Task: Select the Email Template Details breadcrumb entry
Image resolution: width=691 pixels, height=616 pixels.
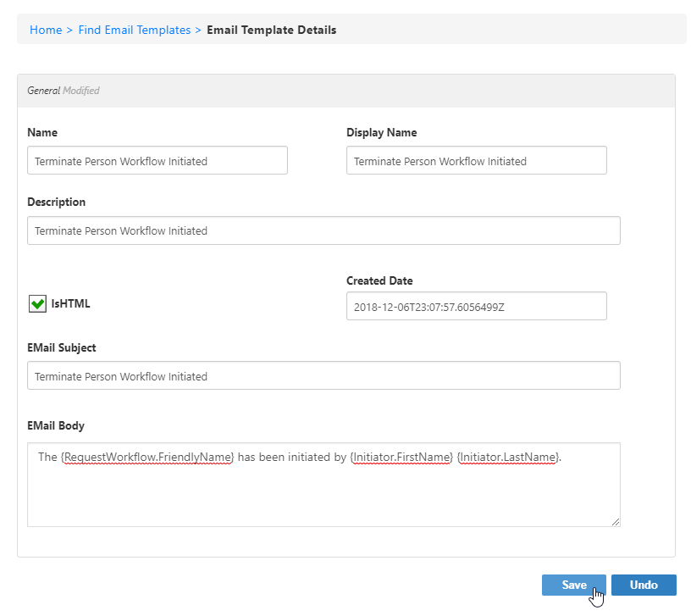Action: (x=271, y=30)
